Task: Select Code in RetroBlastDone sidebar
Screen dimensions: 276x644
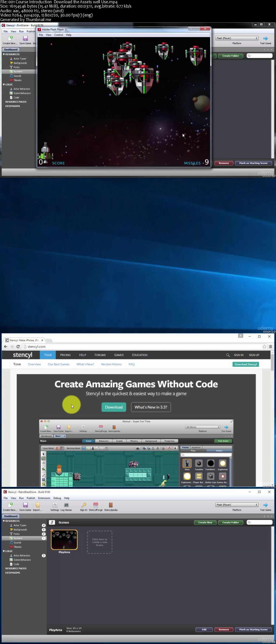Action: click(16, 564)
